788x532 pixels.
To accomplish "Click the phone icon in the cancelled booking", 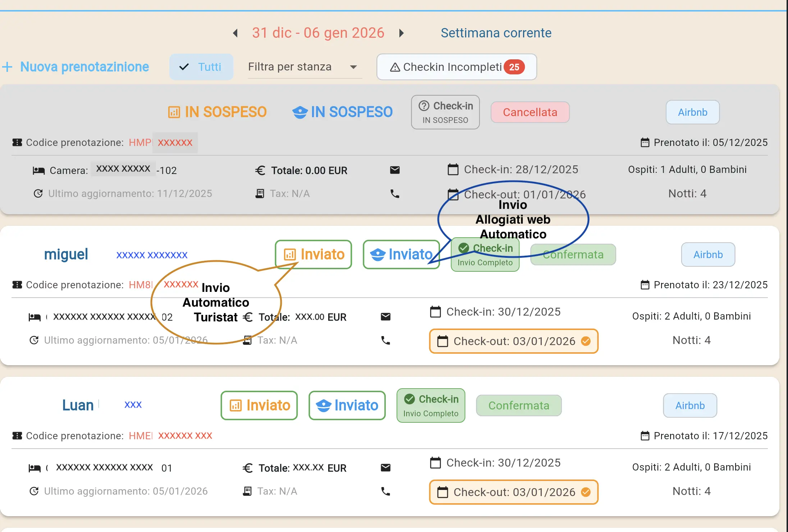I will (395, 194).
